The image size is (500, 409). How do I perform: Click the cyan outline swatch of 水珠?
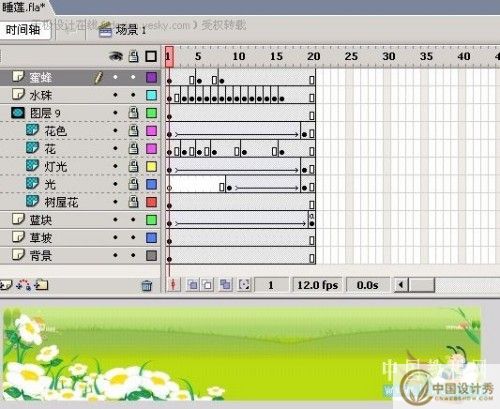coord(151,95)
